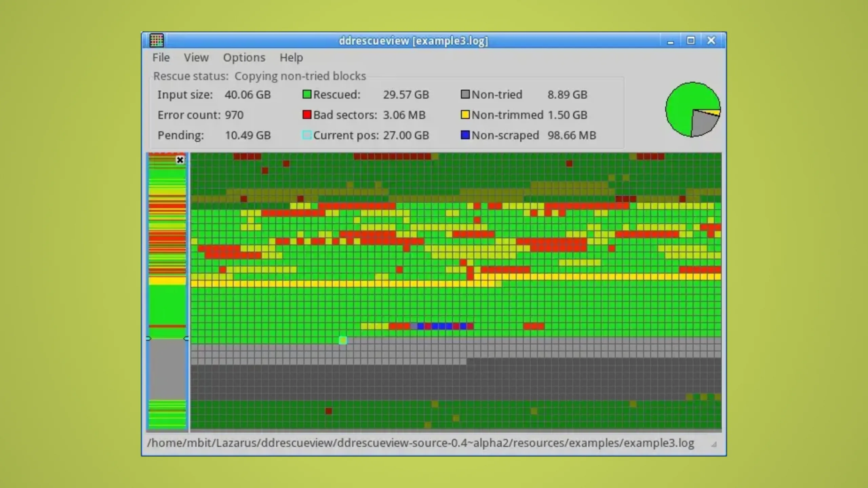The height and width of the screenshot is (488, 868).
Task: Click the cyan Current pos swatch
Action: point(307,135)
